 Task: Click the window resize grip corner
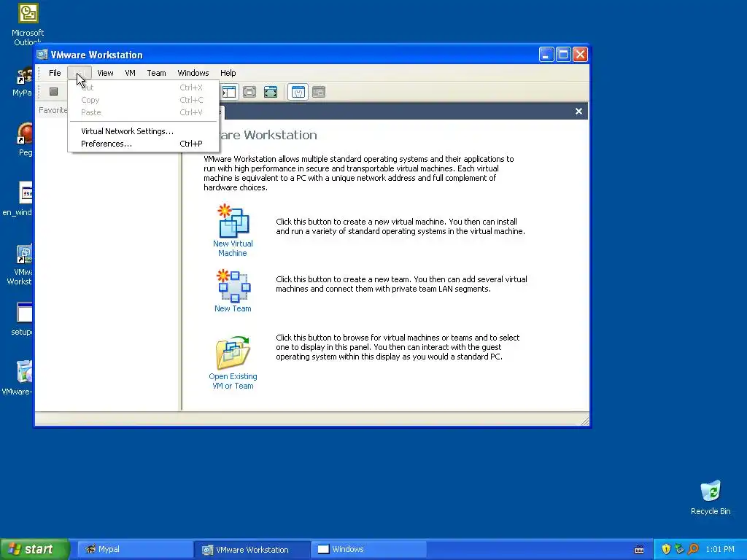point(584,421)
